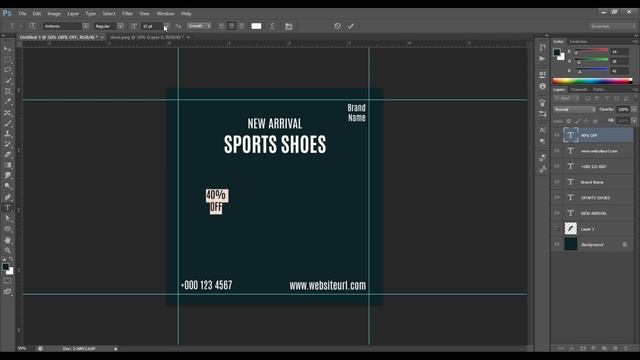Switch to the Paths tab
The height and width of the screenshot is (360, 640).
pos(599,89)
